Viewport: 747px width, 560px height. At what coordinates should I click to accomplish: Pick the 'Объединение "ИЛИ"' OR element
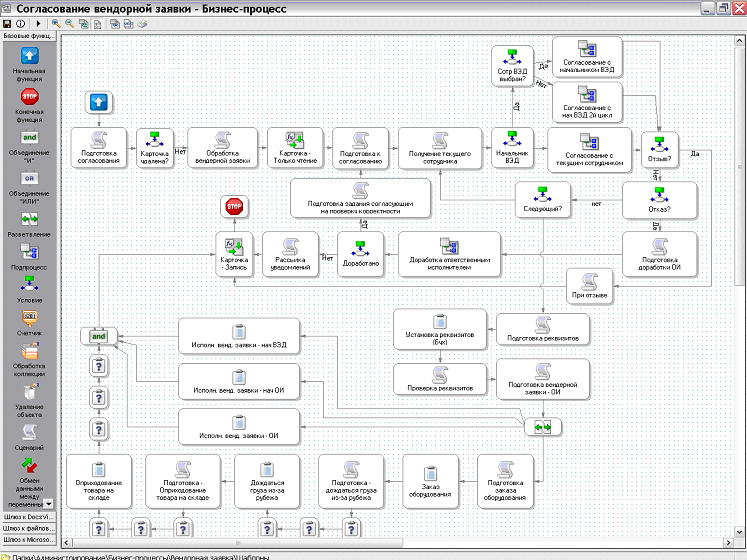pos(29,178)
